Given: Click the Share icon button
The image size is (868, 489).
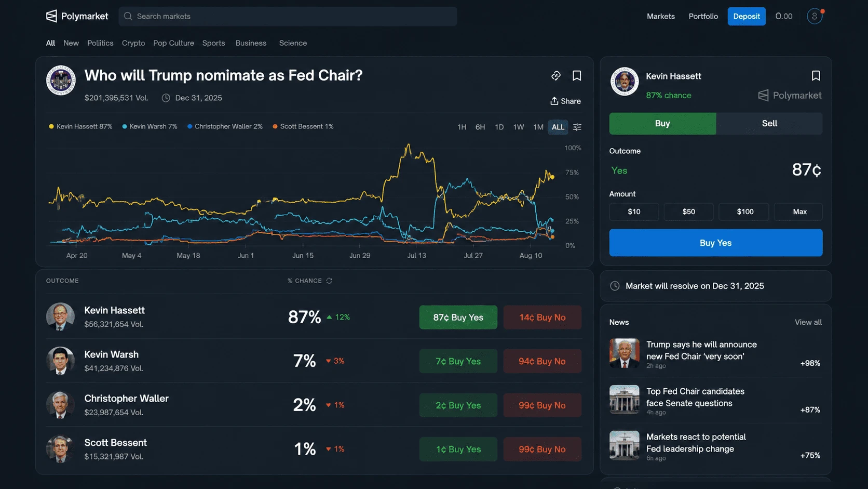Looking at the screenshot, I should click(565, 101).
